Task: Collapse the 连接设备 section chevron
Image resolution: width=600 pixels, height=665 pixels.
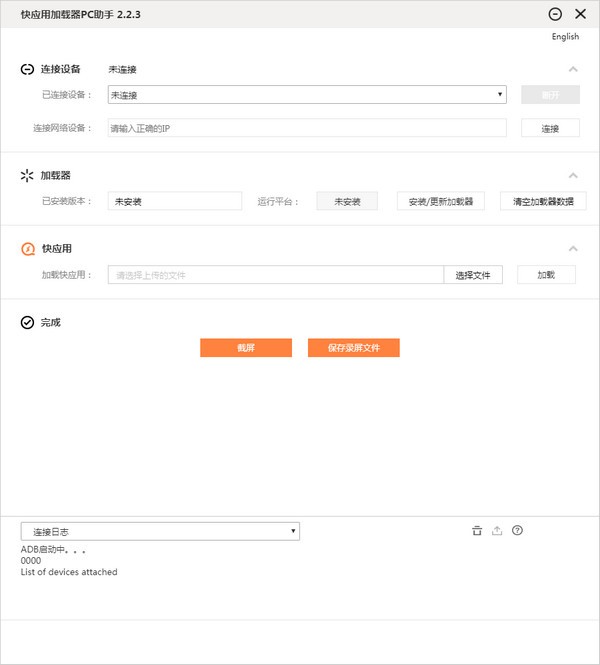Action: pos(573,70)
